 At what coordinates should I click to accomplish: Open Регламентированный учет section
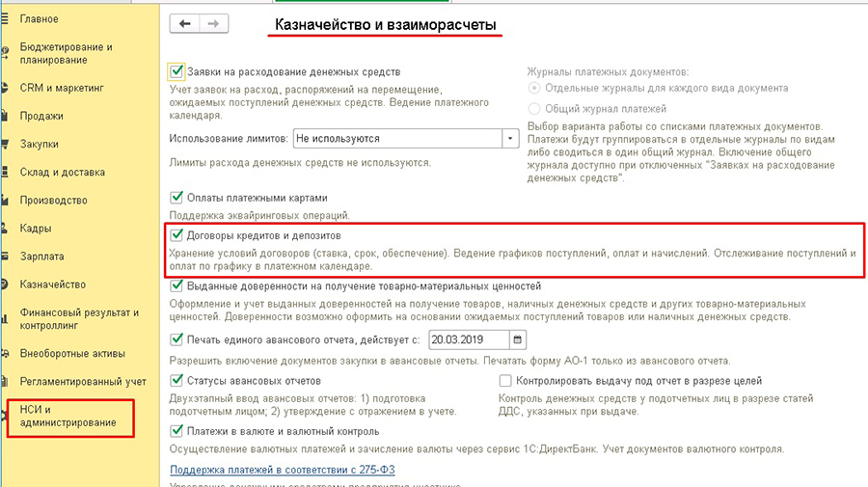(x=83, y=382)
